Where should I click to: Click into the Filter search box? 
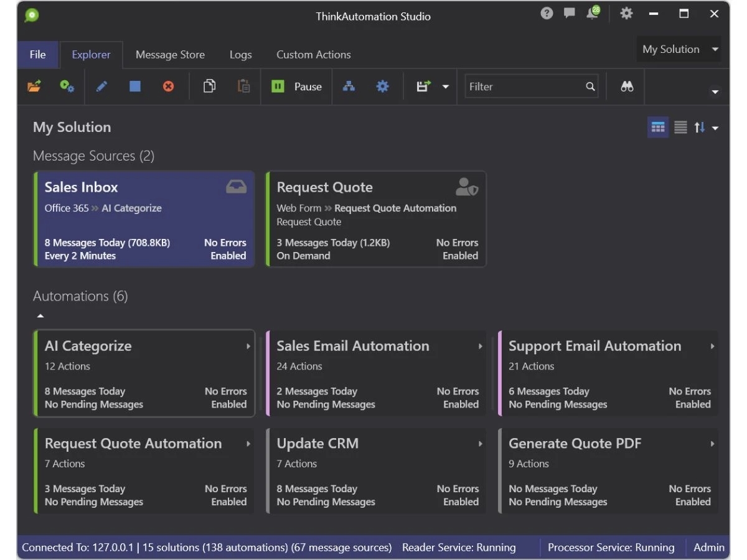(531, 86)
